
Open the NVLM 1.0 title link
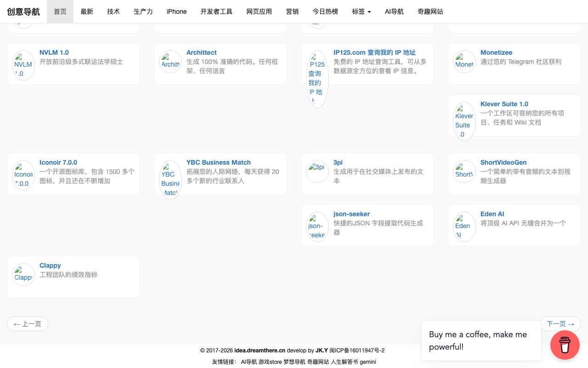[54, 52]
